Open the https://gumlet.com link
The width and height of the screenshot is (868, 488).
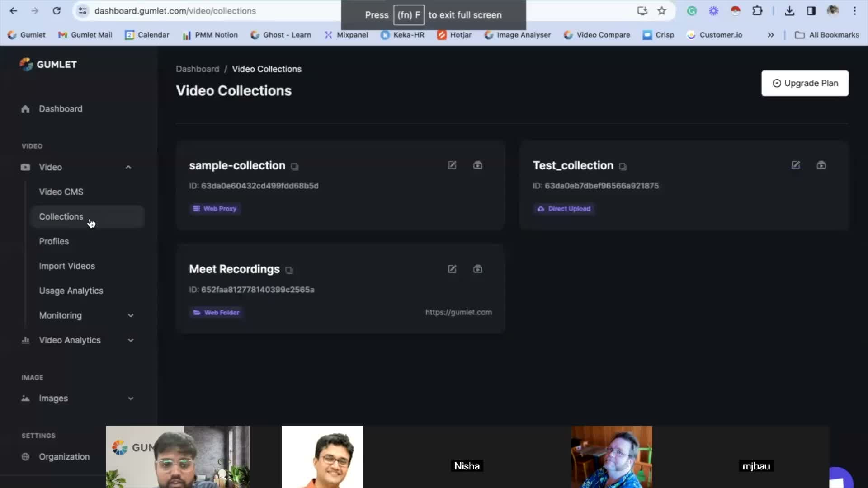(x=458, y=312)
